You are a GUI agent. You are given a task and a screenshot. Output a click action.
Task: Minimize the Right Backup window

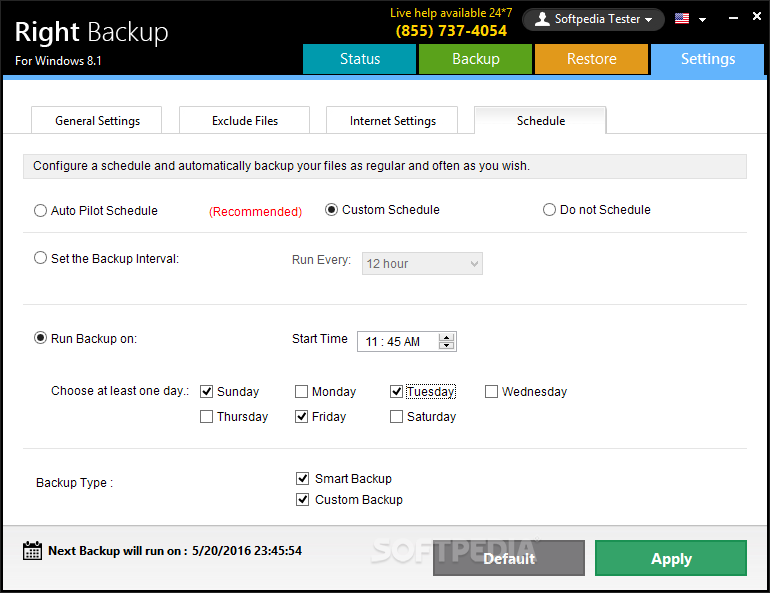733,18
